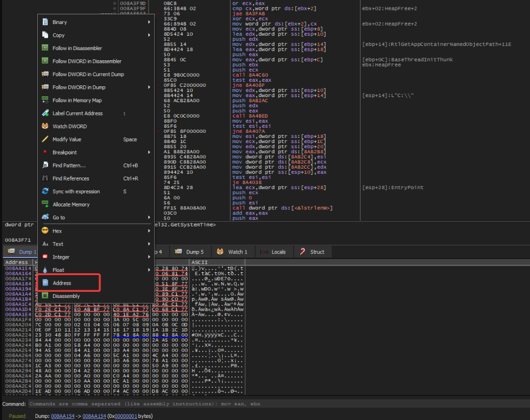Viewport: 530px width, 420px height.
Task: Expand the Copy submenu arrow
Action: point(149,35)
